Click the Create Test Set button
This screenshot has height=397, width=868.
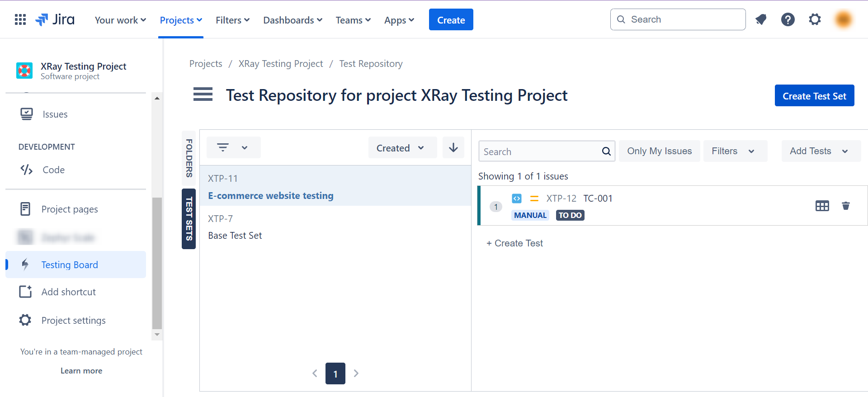click(x=814, y=96)
